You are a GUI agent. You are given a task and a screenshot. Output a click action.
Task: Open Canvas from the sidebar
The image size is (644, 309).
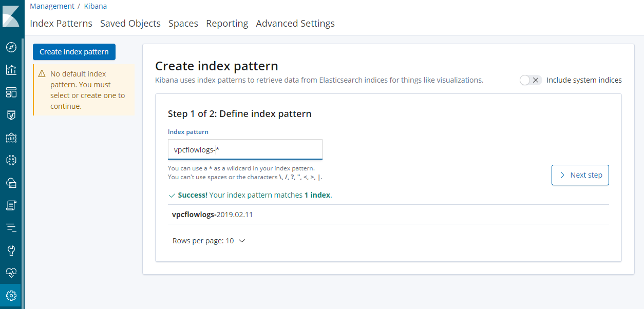[11, 138]
